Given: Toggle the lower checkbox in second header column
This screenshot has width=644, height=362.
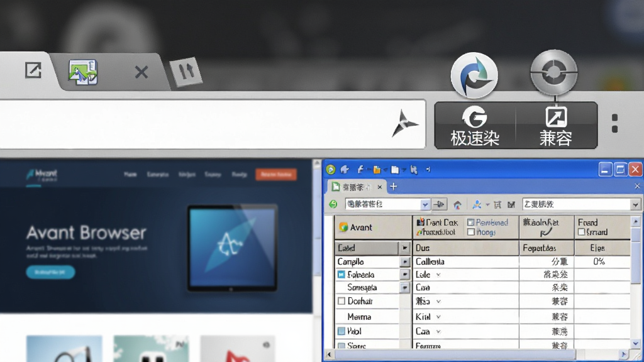Looking at the screenshot, I should (470, 233).
